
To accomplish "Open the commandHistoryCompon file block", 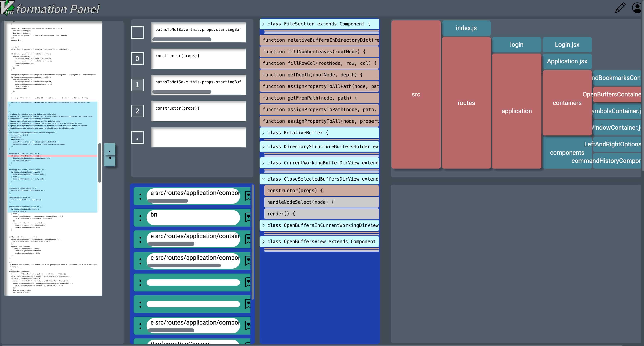I will (617, 161).
